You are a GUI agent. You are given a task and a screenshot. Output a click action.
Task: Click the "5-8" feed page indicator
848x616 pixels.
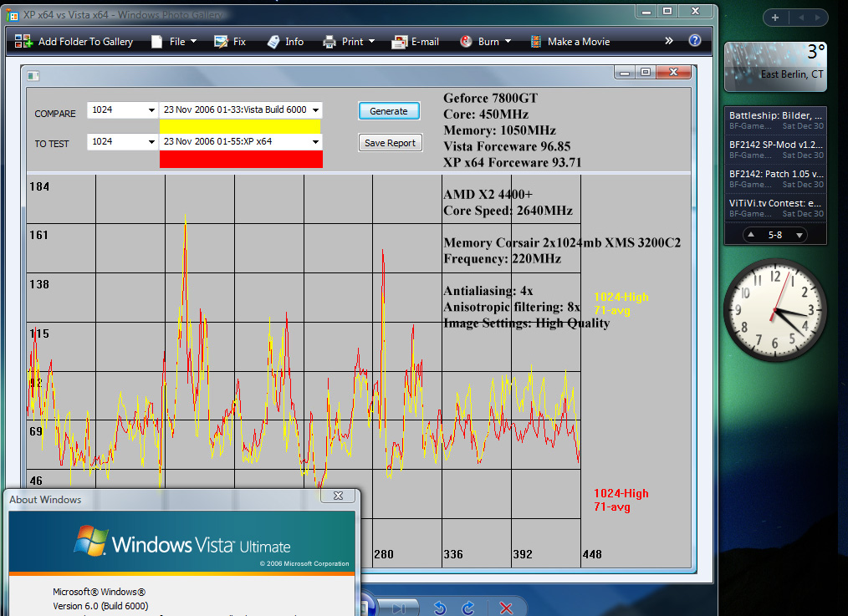[x=775, y=235]
